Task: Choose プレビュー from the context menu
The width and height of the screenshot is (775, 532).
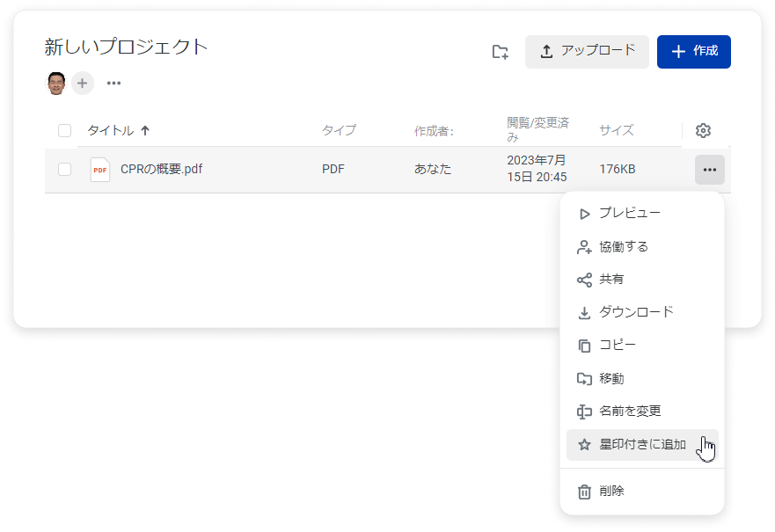Action: [x=642, y=214]
